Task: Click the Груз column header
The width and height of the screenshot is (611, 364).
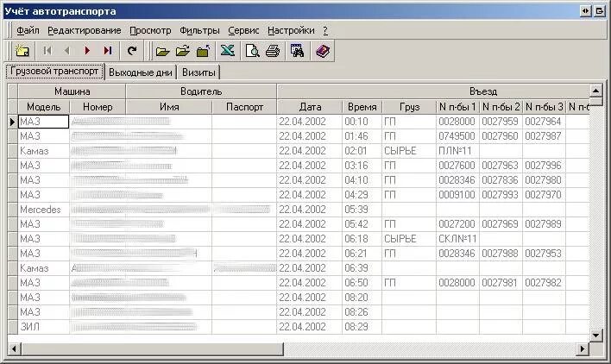Action: coord(409,107)
